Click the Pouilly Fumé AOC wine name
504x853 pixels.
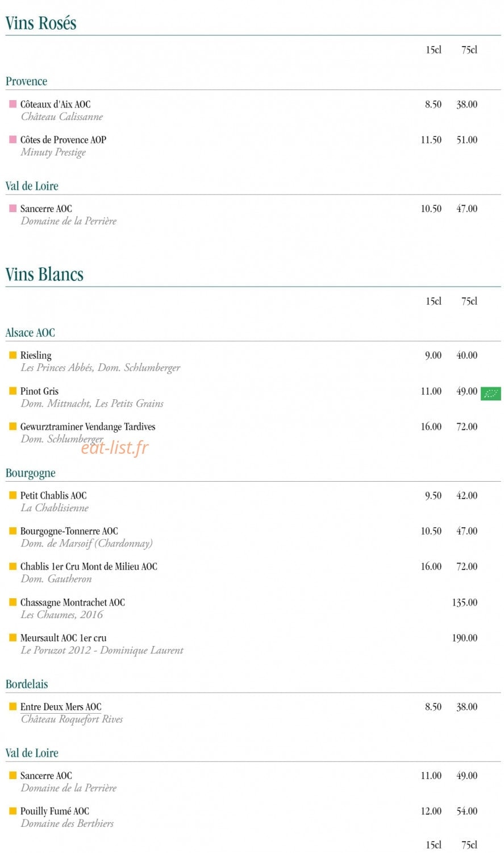[55, 811]
